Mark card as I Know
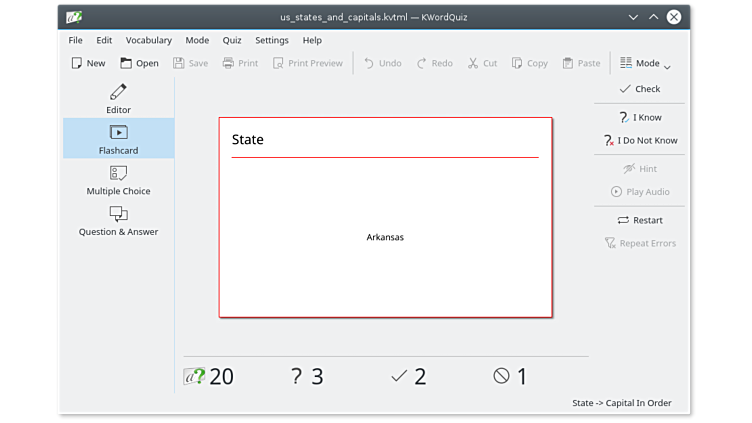 click(640, 117)
